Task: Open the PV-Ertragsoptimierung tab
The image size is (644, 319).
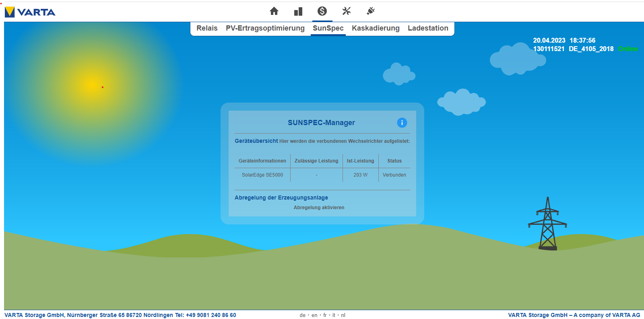Action: (265, 28)
